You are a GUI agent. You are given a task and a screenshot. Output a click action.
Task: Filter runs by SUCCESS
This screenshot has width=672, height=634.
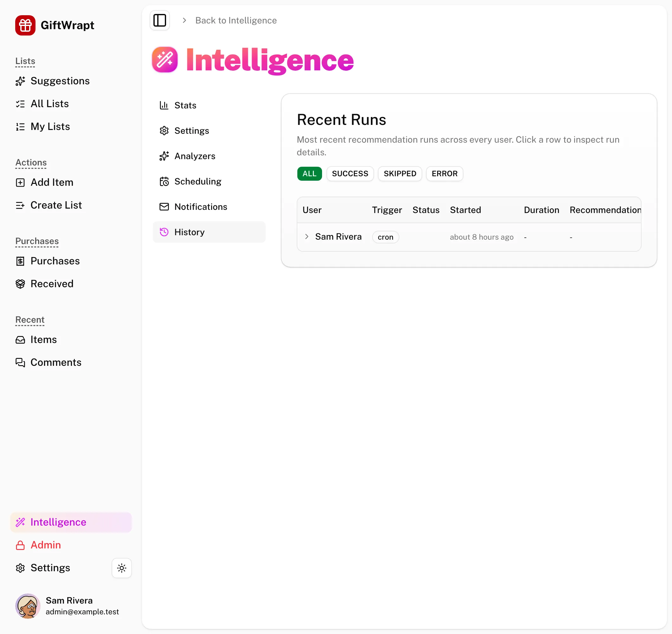(350, 174)
